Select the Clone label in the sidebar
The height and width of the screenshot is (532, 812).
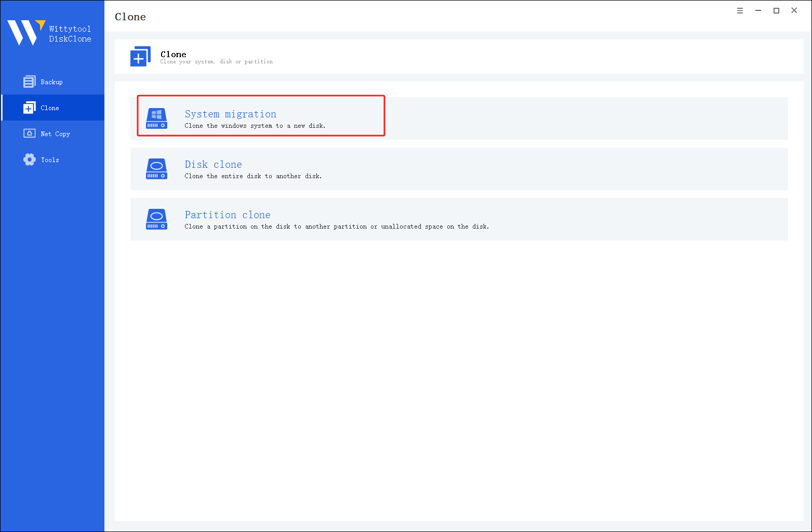(x=50, y=108)
